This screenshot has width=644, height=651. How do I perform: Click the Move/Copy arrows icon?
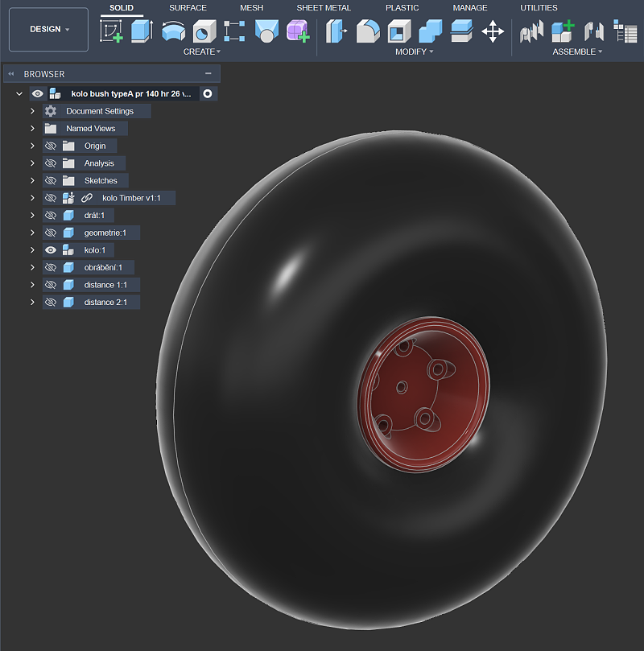click(x=492, y=31)
